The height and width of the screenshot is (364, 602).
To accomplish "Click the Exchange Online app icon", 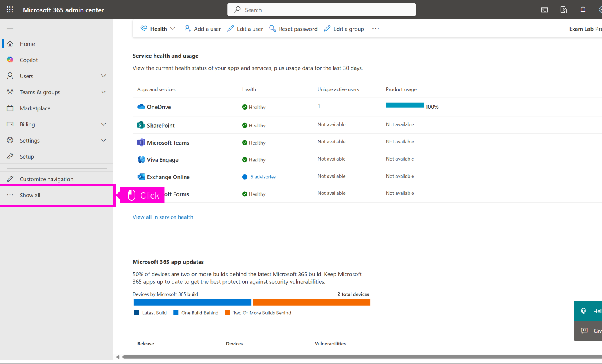I will 141,177.
